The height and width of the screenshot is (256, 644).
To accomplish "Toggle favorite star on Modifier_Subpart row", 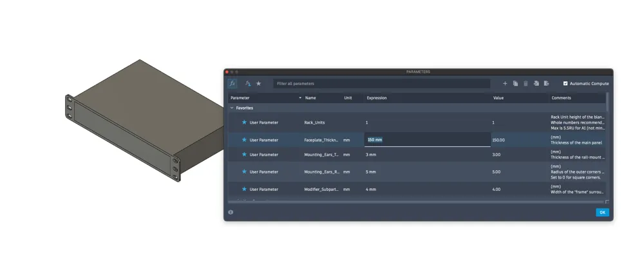I will click(244, 189).
